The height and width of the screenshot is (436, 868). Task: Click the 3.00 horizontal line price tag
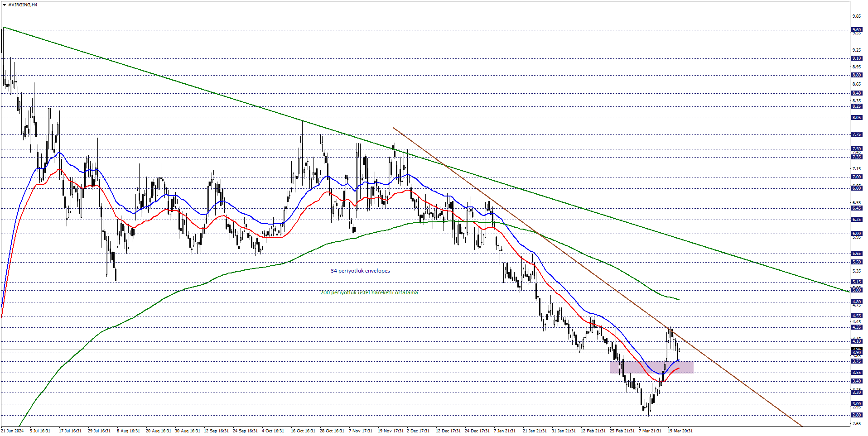[x=857, y=404]
